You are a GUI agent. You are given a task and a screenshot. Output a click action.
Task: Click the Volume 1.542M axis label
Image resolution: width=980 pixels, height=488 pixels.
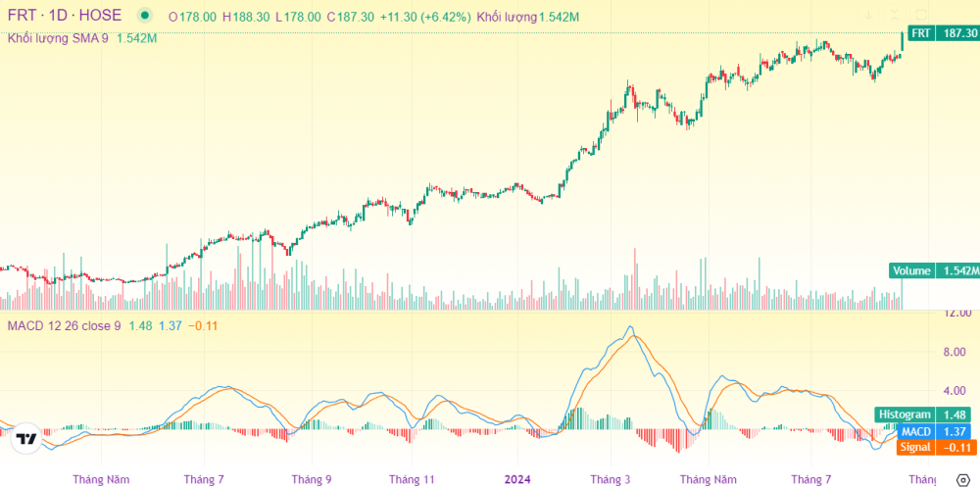point(934,270)
